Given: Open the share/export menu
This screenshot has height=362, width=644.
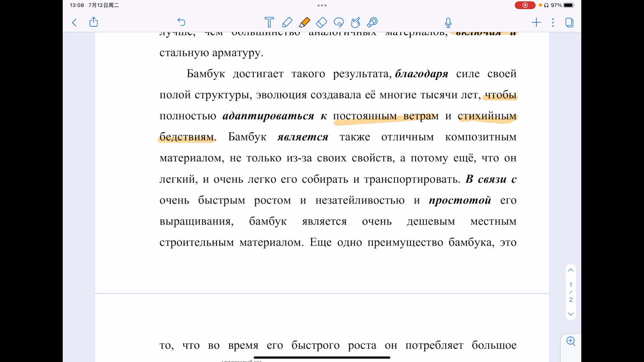Looking at the screenshot, I should click(94, 22).
